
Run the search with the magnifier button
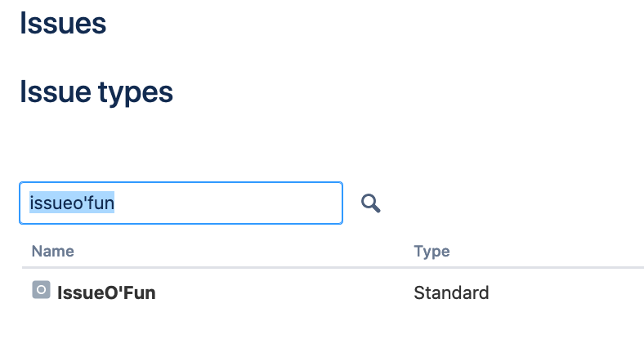370,203
